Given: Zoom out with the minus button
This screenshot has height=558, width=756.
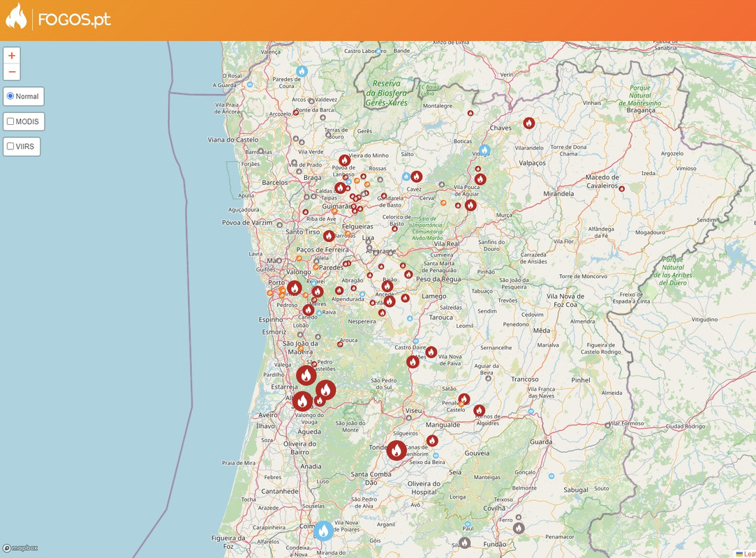Looking at the screenshot, I should (x=12, y=72).
